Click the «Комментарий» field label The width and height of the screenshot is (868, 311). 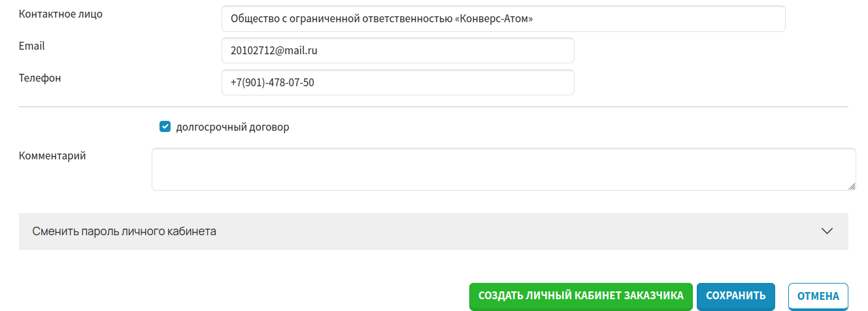[x=52, y=155]
